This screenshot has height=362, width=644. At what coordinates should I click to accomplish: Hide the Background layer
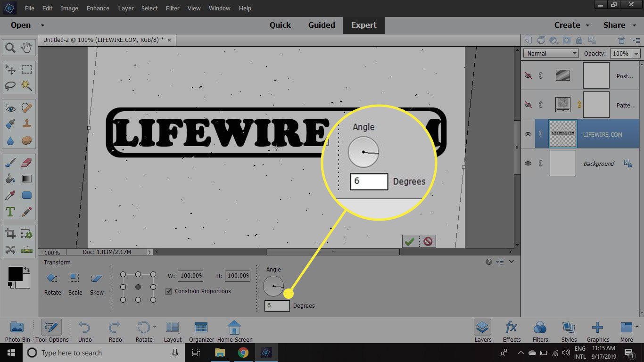tap(528, 164)
